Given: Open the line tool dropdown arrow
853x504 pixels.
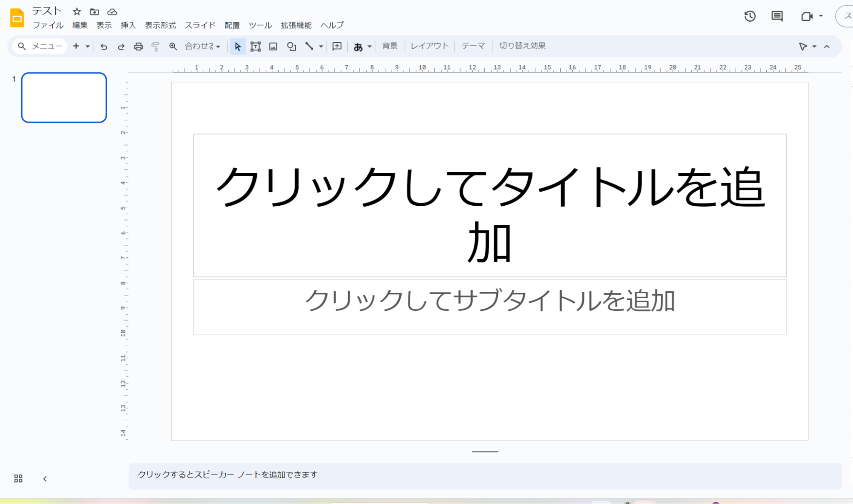Looking at the screenshot, I should (x=321, y=46).
